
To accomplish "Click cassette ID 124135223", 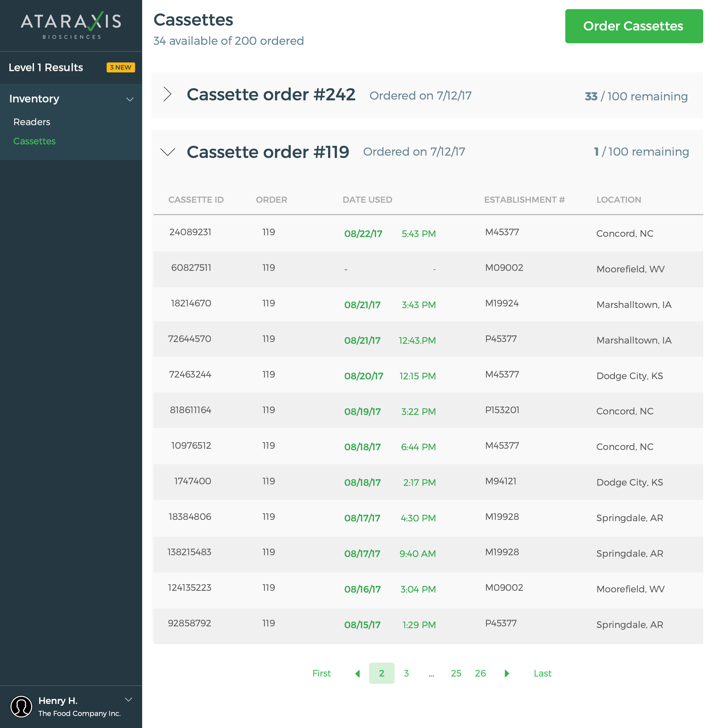I will (x=189, y=588).
